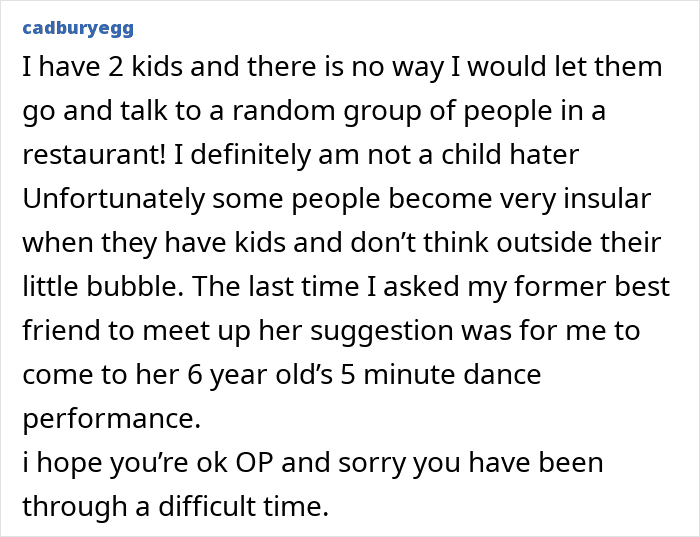This screenshot has height=537, width=700.
Task: Click the phrase "6 year old's"
Action: click(x=260, y=375)
